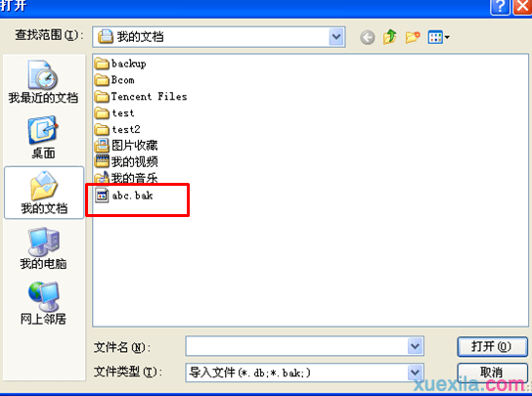
Task: Create a new folder
Action: click(413, 37)
